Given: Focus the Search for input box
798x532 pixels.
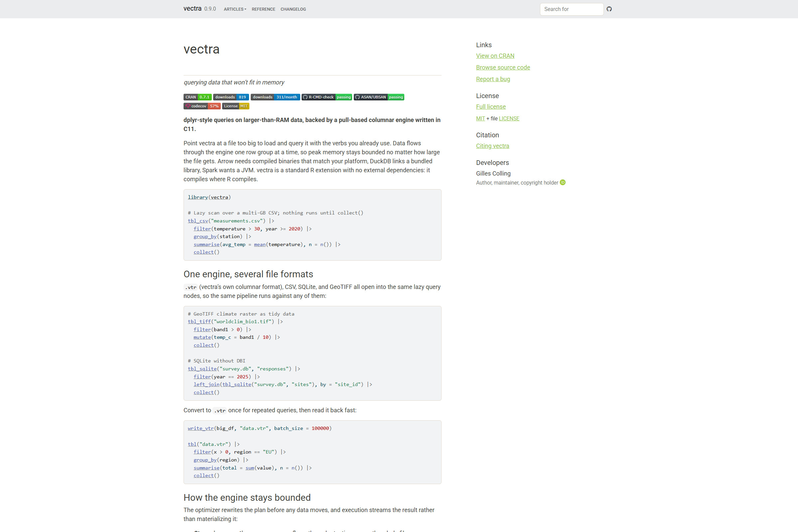Looking at the screenshot, I should click(572, 9).
